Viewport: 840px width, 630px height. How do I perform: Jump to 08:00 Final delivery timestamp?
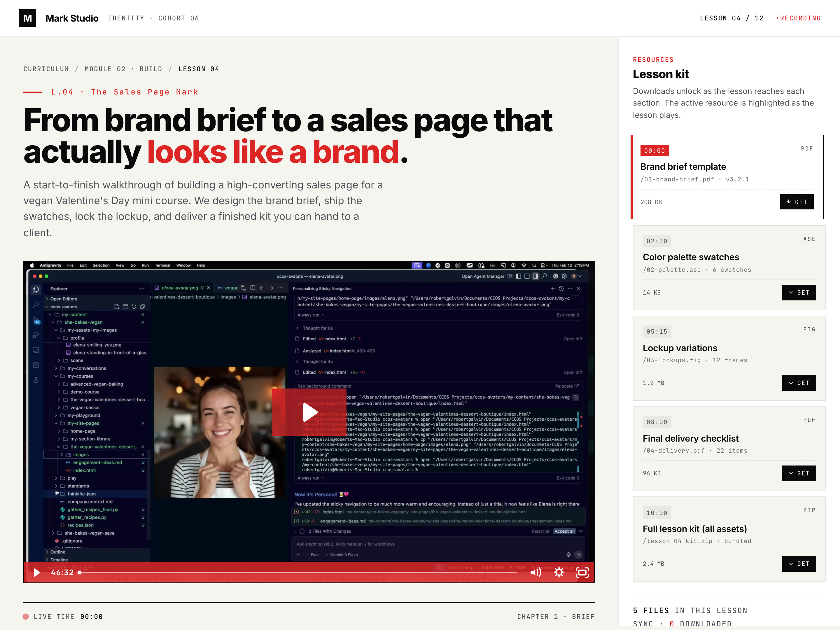click(657, 422)
